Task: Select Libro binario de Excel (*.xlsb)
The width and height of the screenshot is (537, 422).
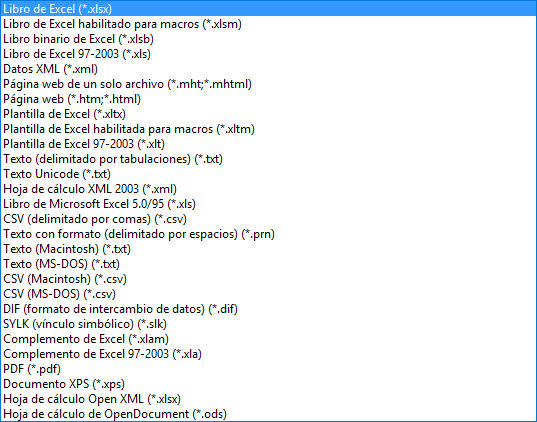Action: point(268,39)
